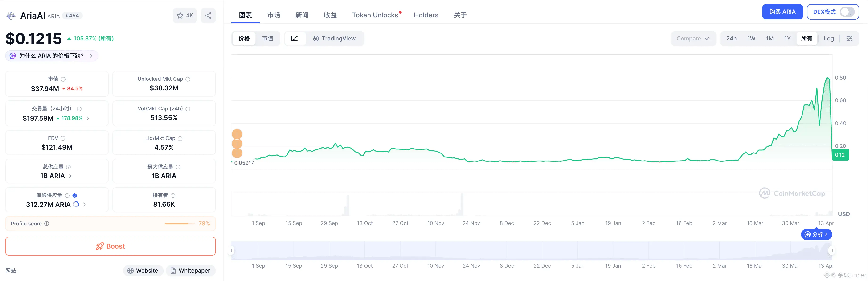Toggle Log scale on chart
This screenshot has width=868, height=281.
coord(829,38)
